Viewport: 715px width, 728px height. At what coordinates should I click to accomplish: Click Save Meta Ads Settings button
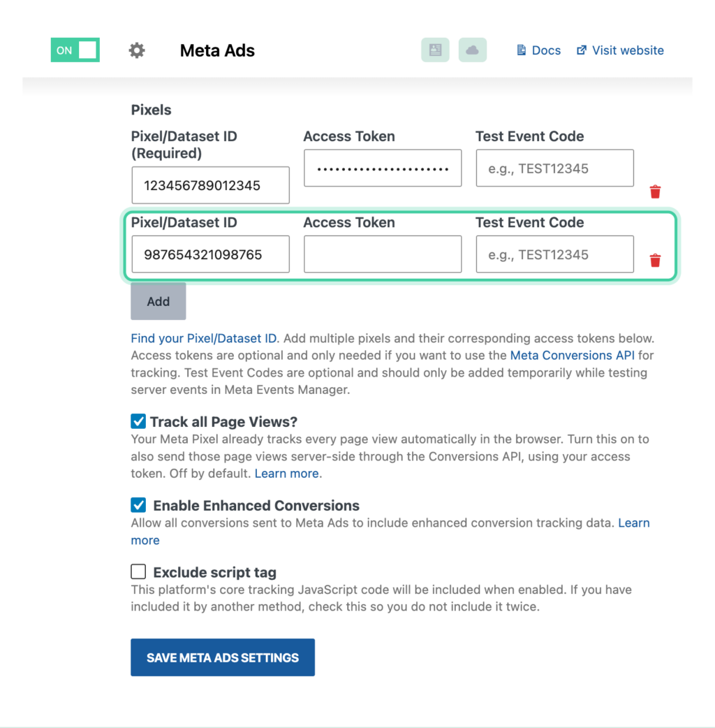pos(223,657)
